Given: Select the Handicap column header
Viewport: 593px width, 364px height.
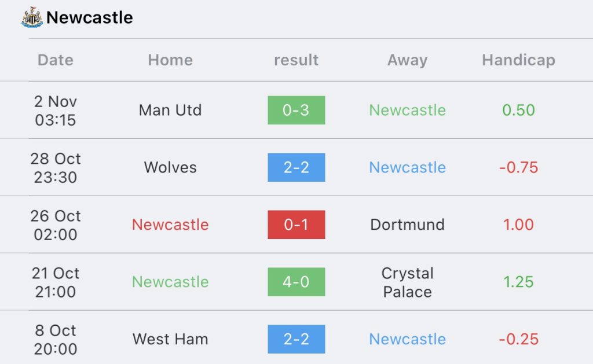Looking at the screenshot, I should tap(518, 60).
